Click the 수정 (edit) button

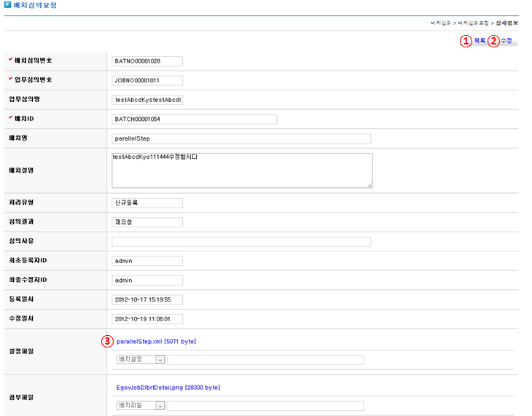tap(506, 42)
